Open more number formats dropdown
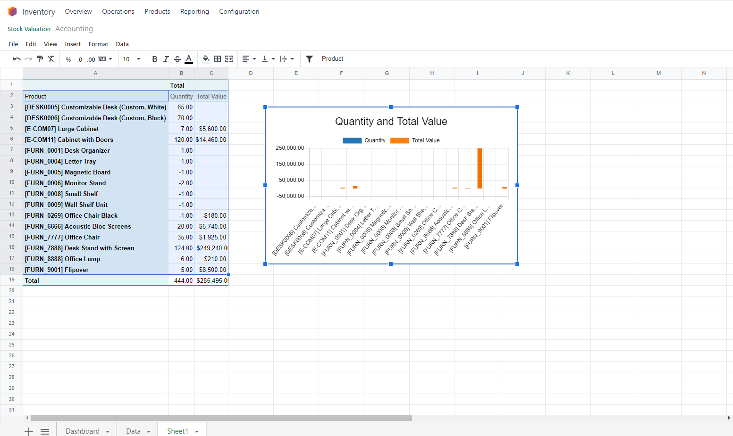This screenshot has height=436, width=733. (x=105, y=59)
